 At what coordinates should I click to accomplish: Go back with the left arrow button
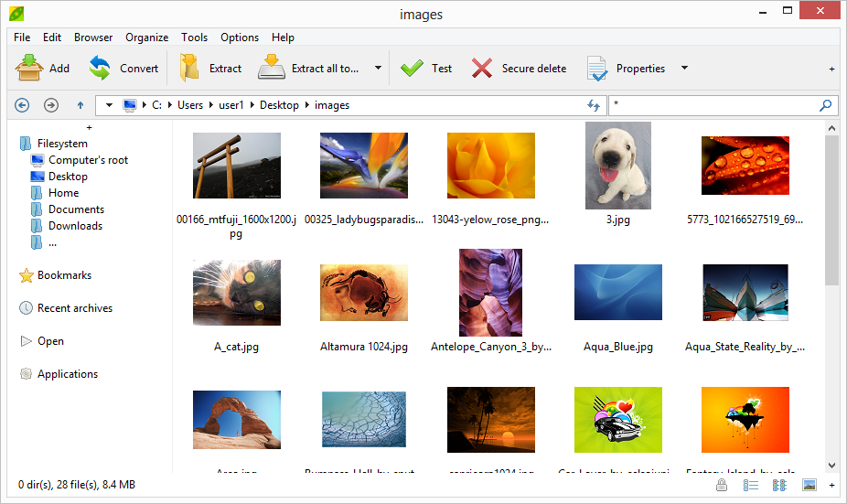pos(22,105)
